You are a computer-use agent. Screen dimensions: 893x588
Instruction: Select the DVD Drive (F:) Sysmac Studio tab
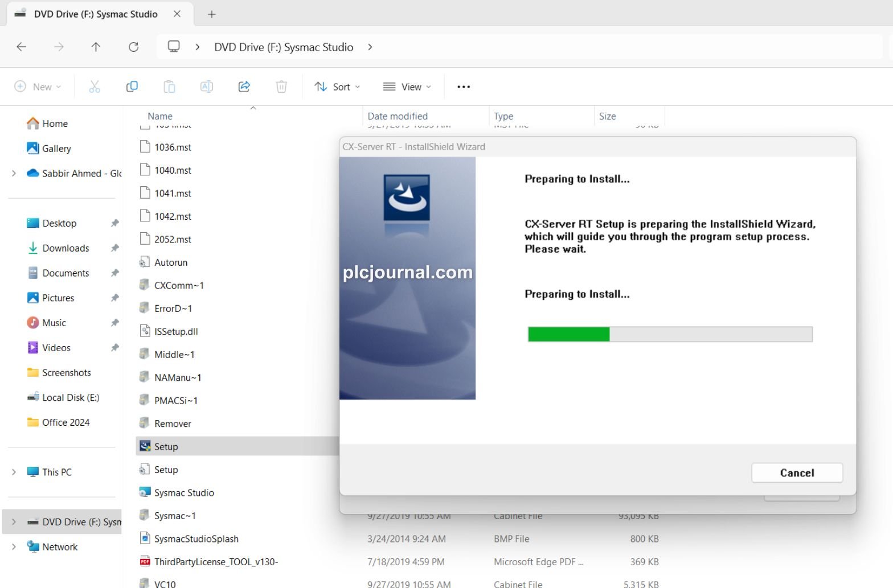(x=96, y=14)
